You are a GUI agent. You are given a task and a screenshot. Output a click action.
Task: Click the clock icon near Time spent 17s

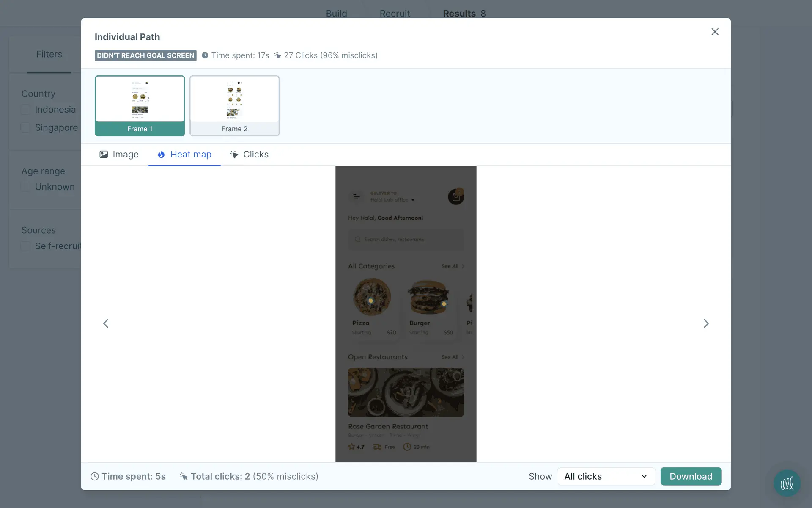(205, 55)
